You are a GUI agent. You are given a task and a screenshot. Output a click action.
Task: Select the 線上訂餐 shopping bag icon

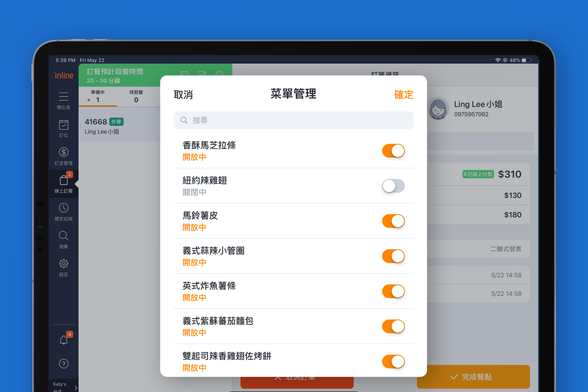point(63,180)
